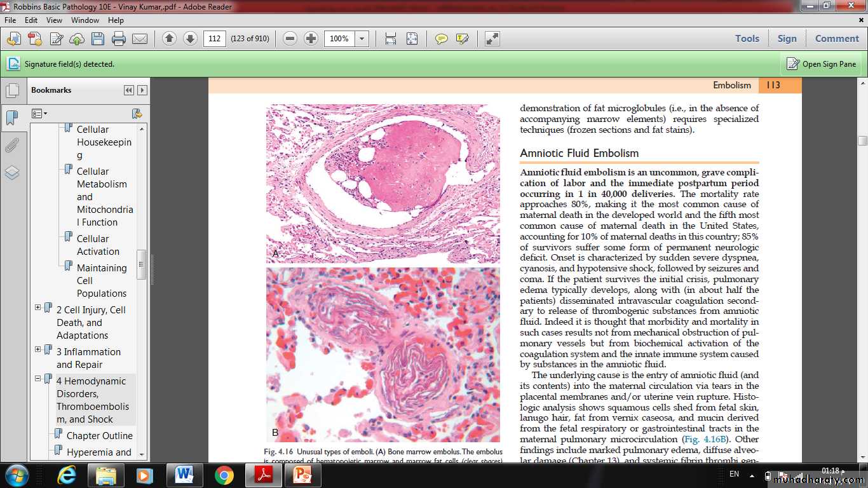Go to the next page with down arrow

pos(190,39)
